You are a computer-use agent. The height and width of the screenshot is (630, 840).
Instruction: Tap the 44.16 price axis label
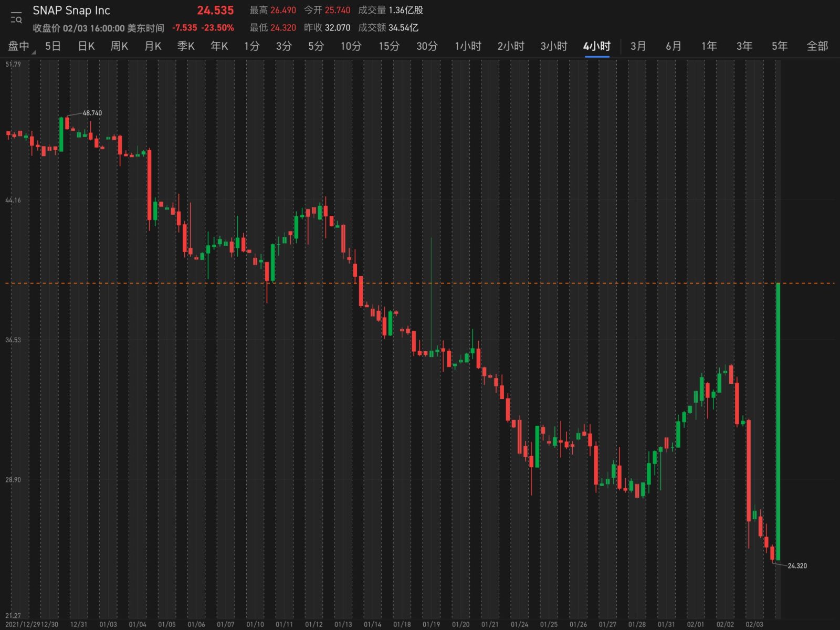[13, 200]
